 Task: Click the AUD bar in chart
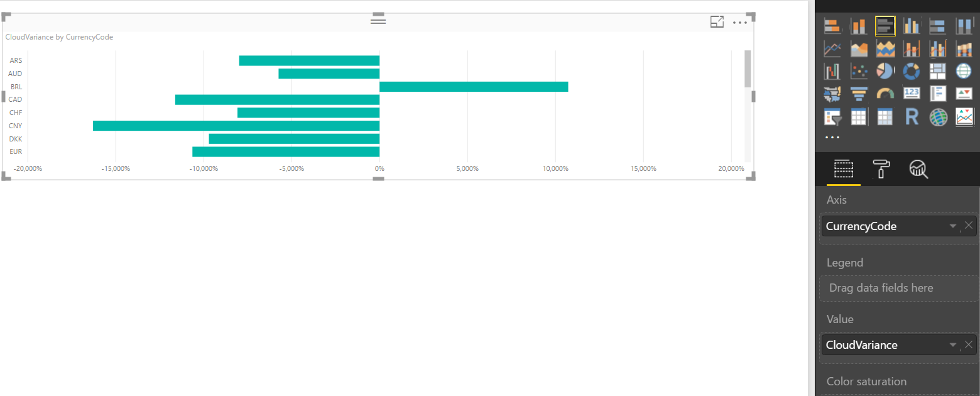point(329,74)
